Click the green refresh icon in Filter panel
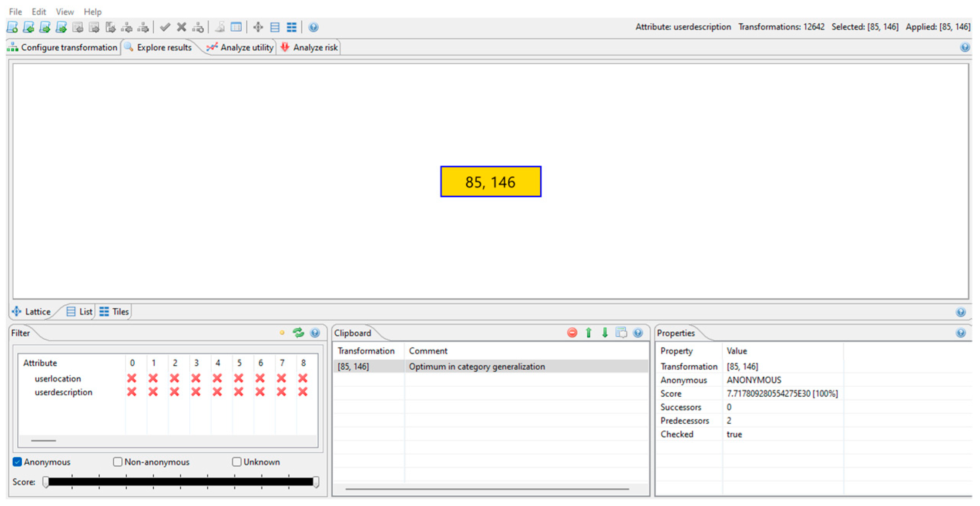 (x=298, y=333)
